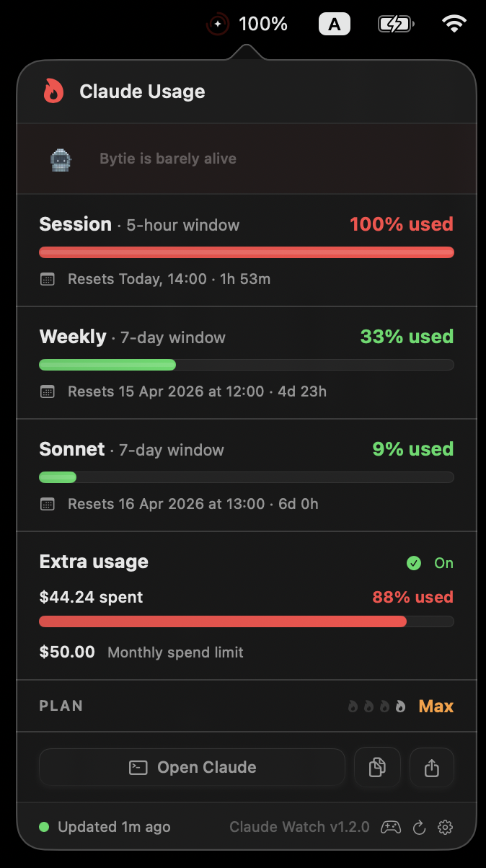The width and height of the screenshot is (486, 868).
Task: Click the green Updated status dot
Action: click(44, 827)
